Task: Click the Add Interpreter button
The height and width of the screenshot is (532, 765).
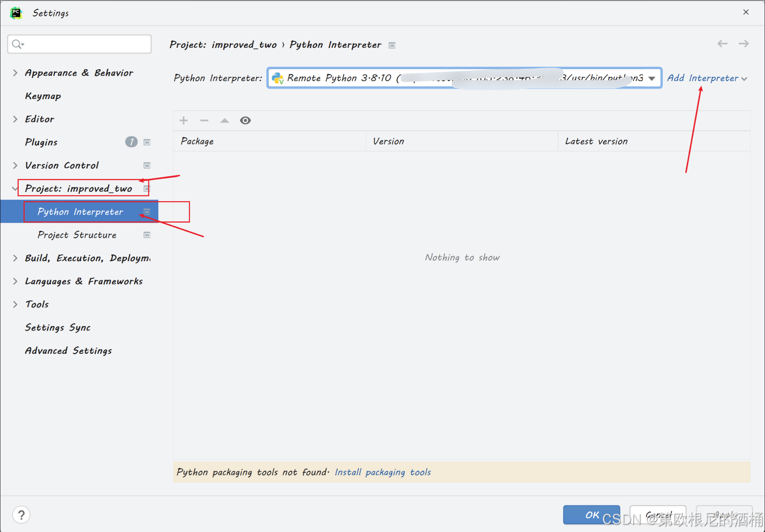Action: (x=705, y=78)
